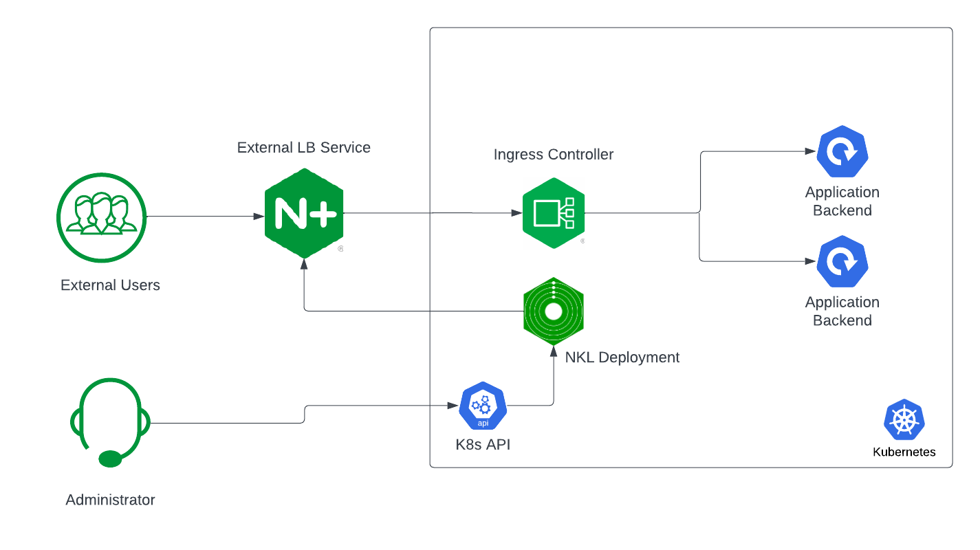Click the arrowhead entering the K8s API icon
Screen dimensions: 980x550
click(453, 406)
